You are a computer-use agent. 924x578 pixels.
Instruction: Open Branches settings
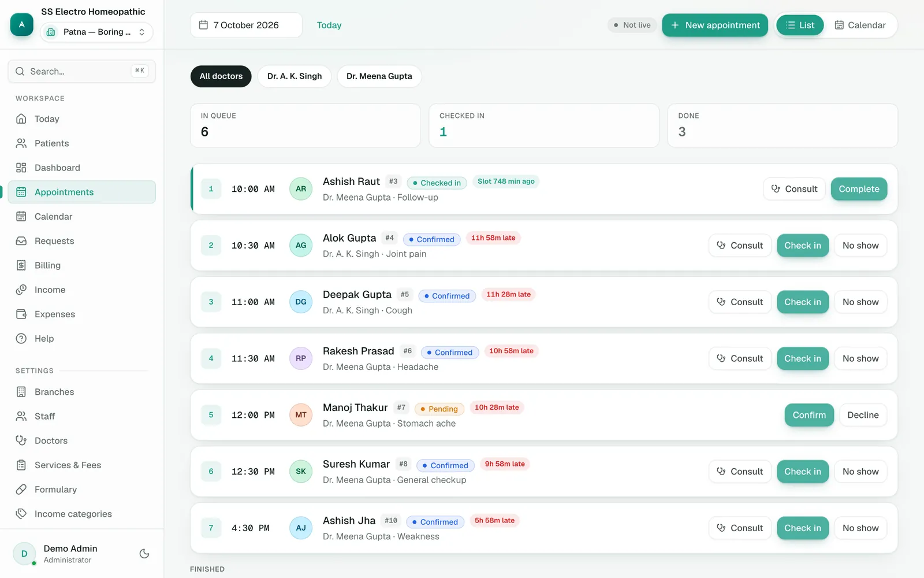pyautogui.click(x=81, y=392)
